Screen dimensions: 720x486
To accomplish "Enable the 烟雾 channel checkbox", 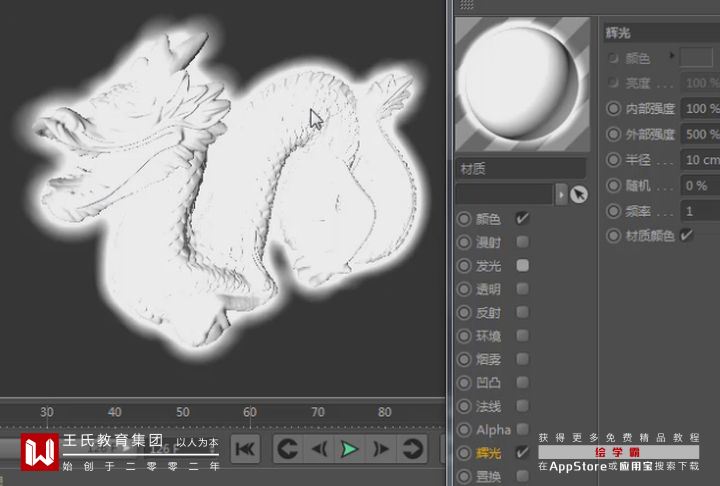I will click(x=522, y=359).
